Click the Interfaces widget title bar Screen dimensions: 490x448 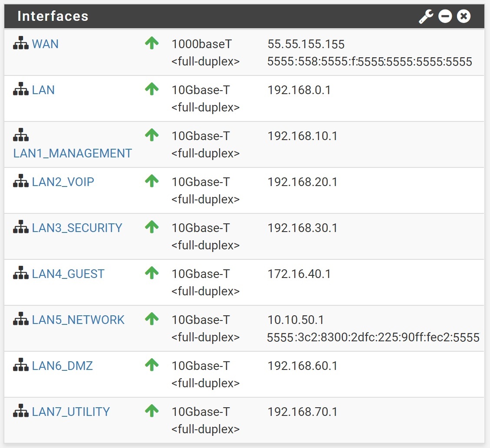click(217, 16)
